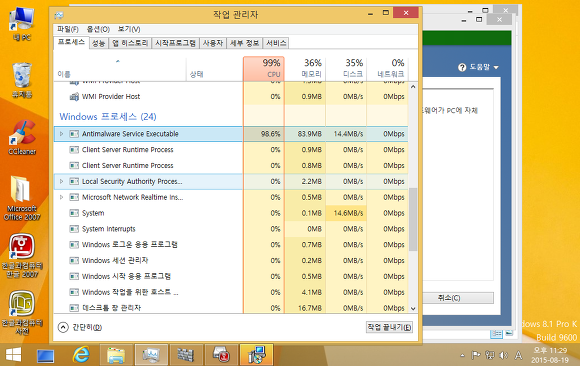Viewport: 580px width, 366px height.
Task: Switch to the 사용자 tab
Action: coord(213,43)
